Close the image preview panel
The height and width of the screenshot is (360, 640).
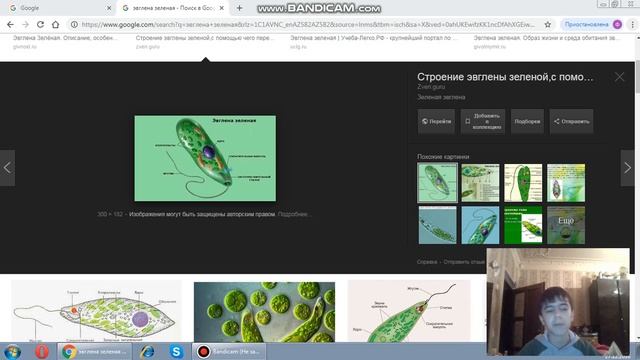(619, 77)
